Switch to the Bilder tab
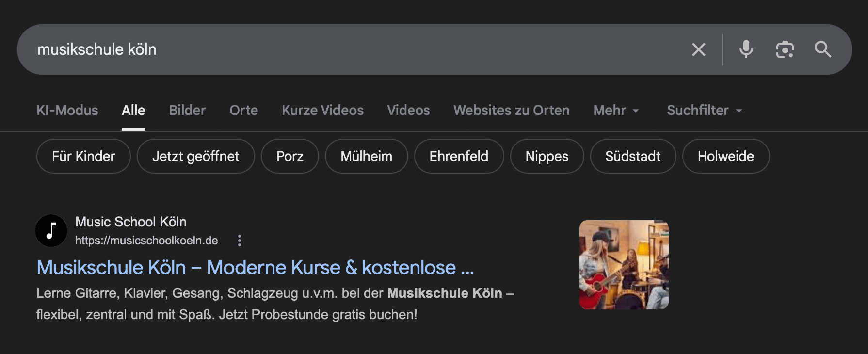The width and height of the screenshot is (868, 354). [187, 111]
